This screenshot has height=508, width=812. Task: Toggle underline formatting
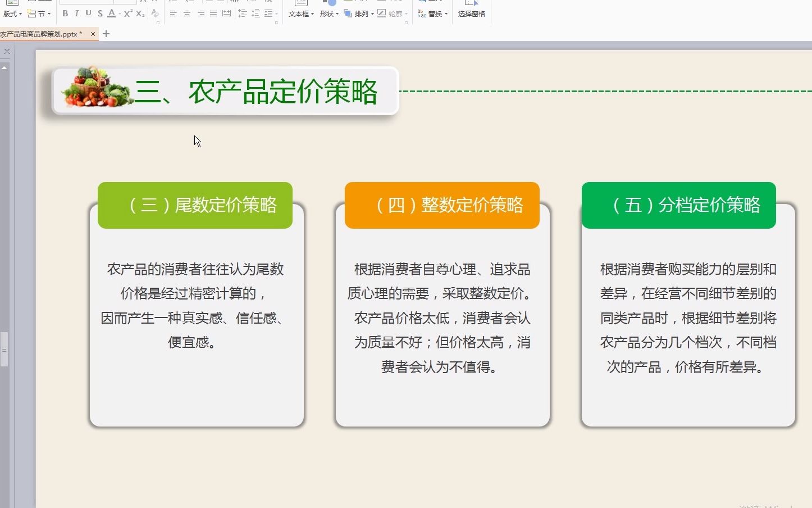click(88, 13)
